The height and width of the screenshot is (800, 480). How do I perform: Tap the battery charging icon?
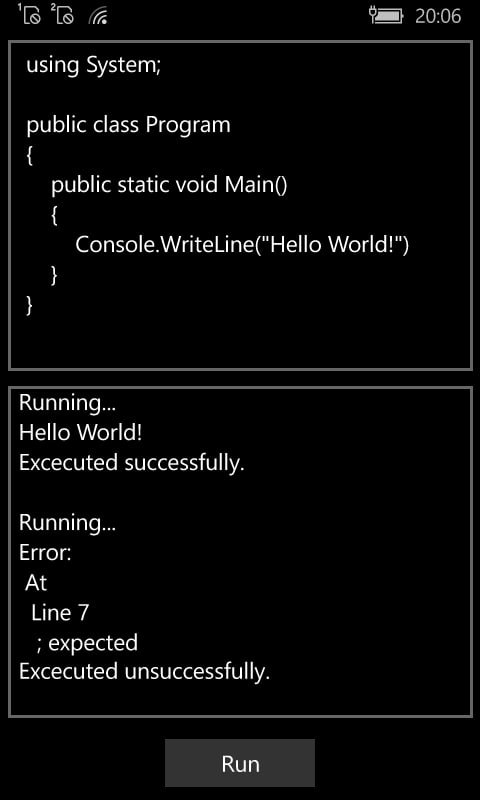[386, 15]
